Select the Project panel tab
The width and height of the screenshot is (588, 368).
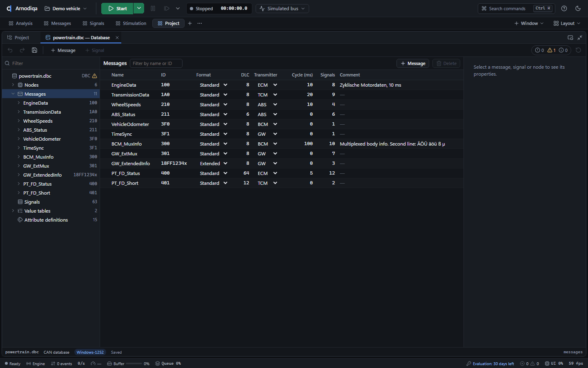[x=18, y=38]
